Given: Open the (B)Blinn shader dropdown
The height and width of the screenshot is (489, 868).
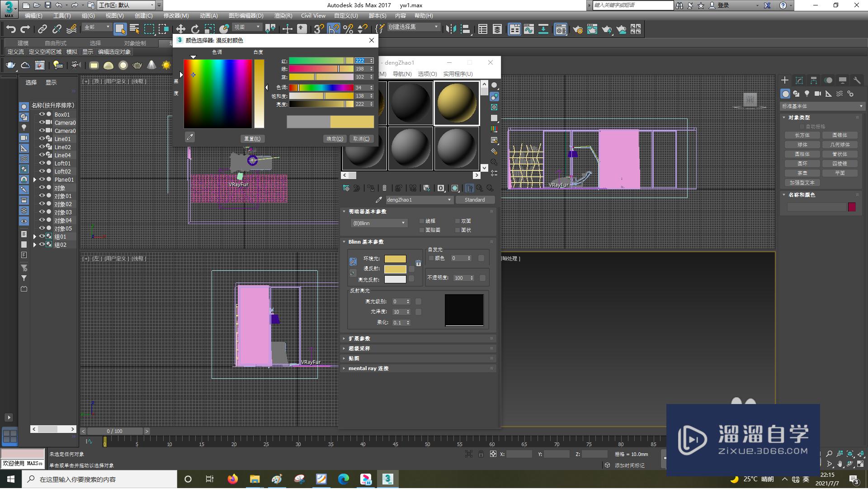Looking at the screenshot, I should [379, 223].
